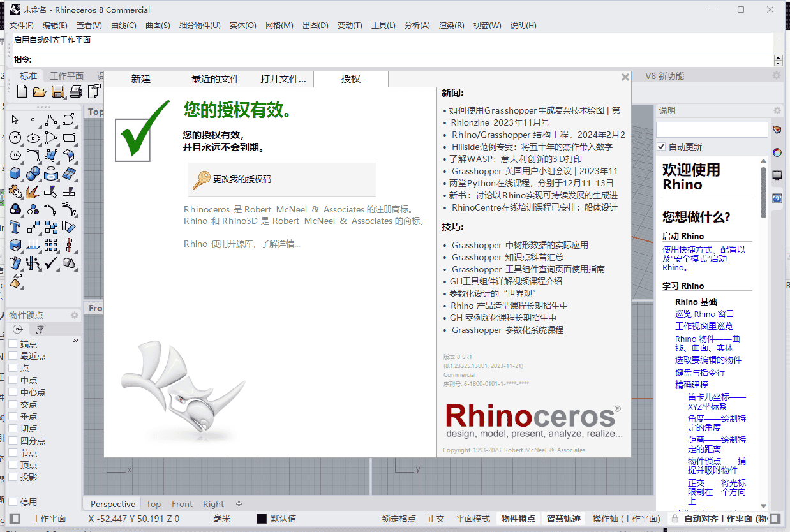Select the Text tool
Screen dimensions: 790x532
coord(15,227)
